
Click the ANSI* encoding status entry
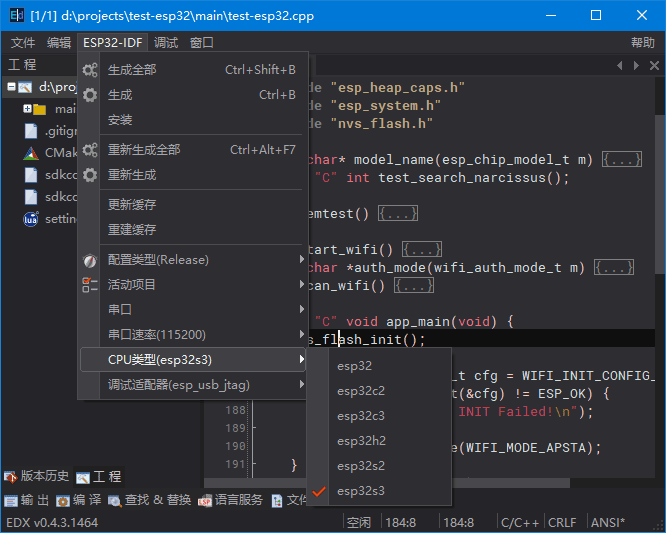click(607, 522)
